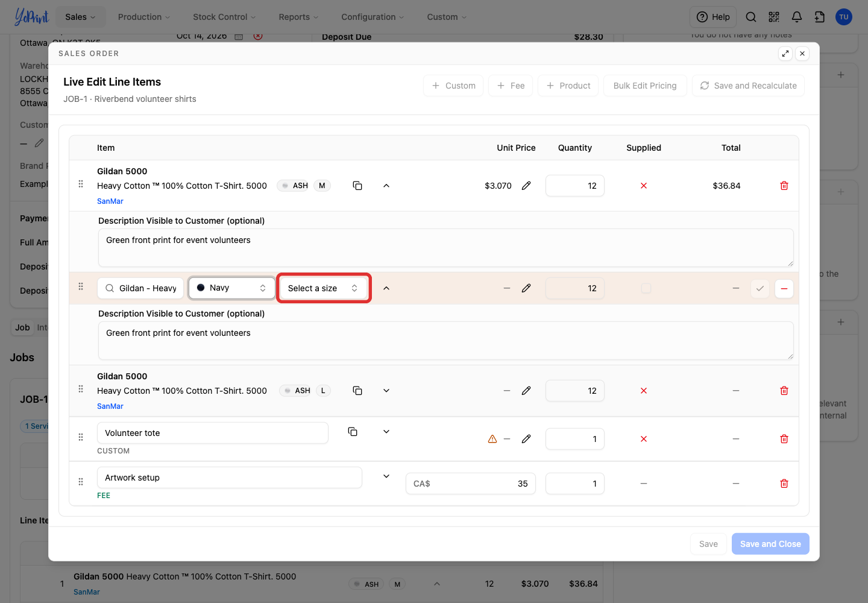
Task: Expand the Volunteer tote item details
Action: 386,432
